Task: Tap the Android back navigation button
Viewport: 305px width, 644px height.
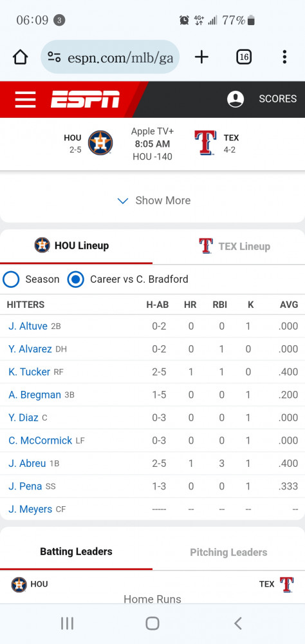Action: pos(237,623)
